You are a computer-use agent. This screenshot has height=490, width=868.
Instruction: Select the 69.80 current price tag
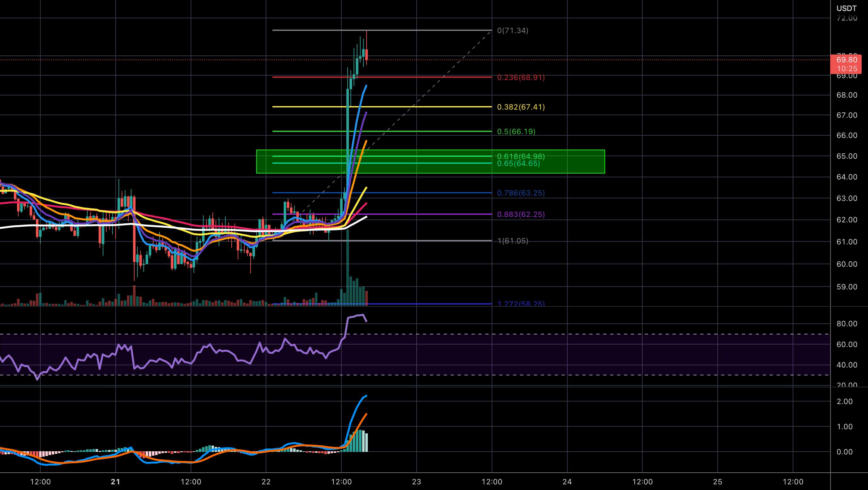[x=847, y=60]
